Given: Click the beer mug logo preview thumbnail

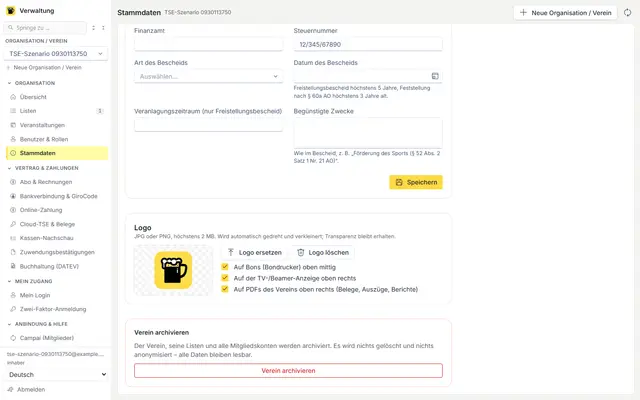Looking at the screenshot, I should point(173,270).
